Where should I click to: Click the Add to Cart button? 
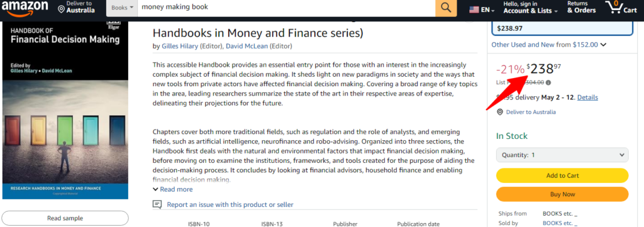562,175
